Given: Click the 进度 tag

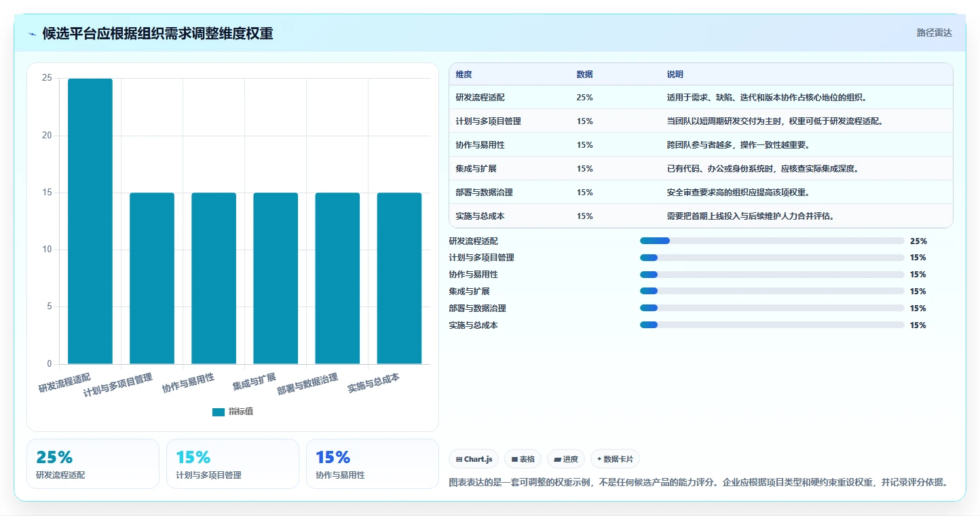Looking at the screenshot, I should [566, 459].
